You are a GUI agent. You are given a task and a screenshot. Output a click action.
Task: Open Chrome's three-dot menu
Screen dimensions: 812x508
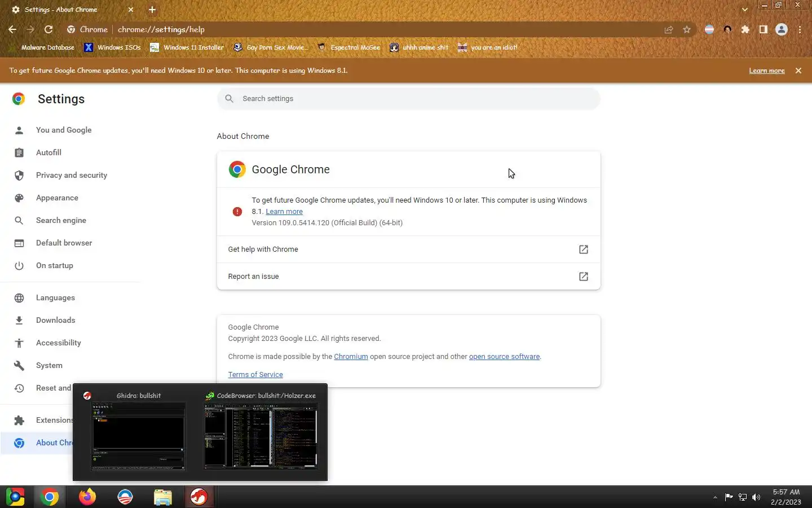coord(800,29)
